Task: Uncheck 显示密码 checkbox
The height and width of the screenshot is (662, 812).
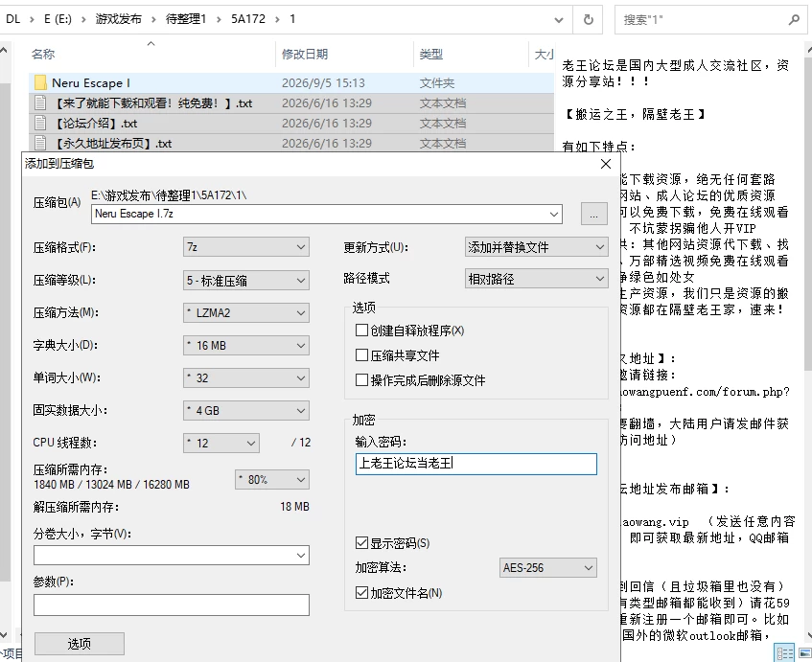Action: click(361, 543)
